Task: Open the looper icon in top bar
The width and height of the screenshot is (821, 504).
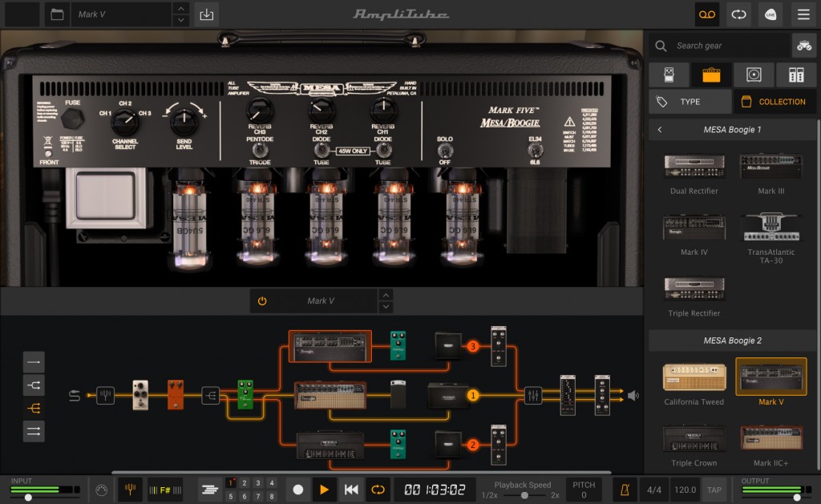Action: (x=738, y=14)
